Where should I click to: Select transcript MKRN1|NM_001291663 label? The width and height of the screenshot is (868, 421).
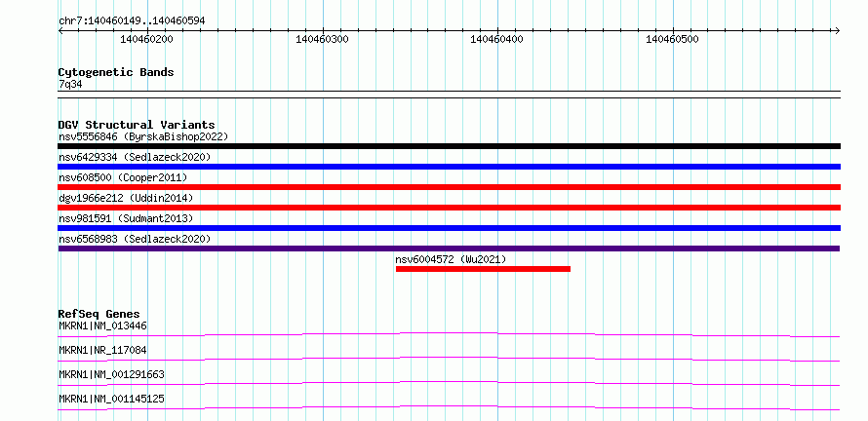pos(111,374)
